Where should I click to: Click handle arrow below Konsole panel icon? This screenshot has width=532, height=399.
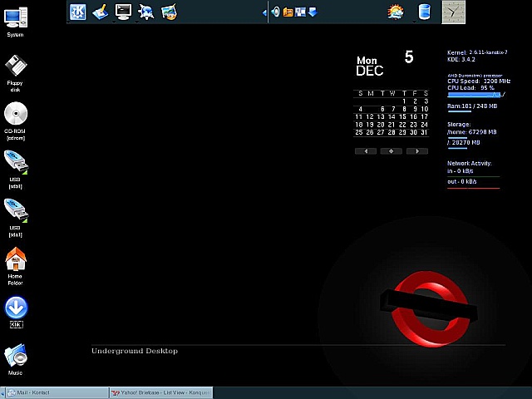tap(114, 22)
